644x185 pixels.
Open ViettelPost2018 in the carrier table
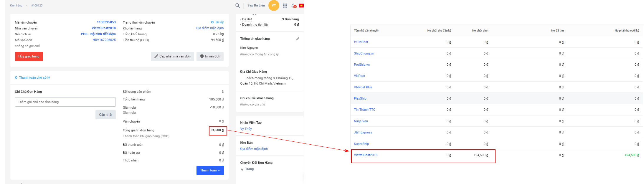coord(365,155)
